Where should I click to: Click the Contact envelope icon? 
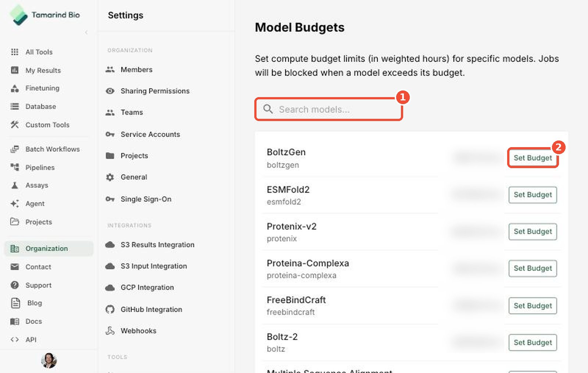15,267
